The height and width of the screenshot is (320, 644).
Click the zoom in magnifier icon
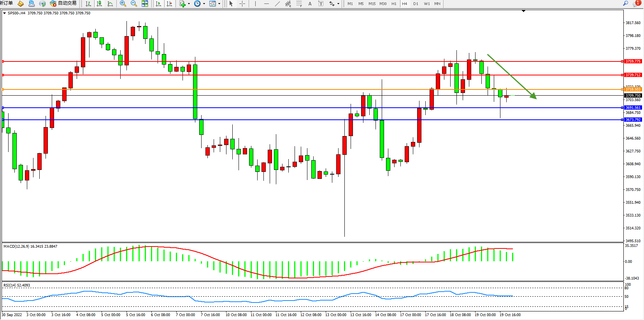(123, 3)
